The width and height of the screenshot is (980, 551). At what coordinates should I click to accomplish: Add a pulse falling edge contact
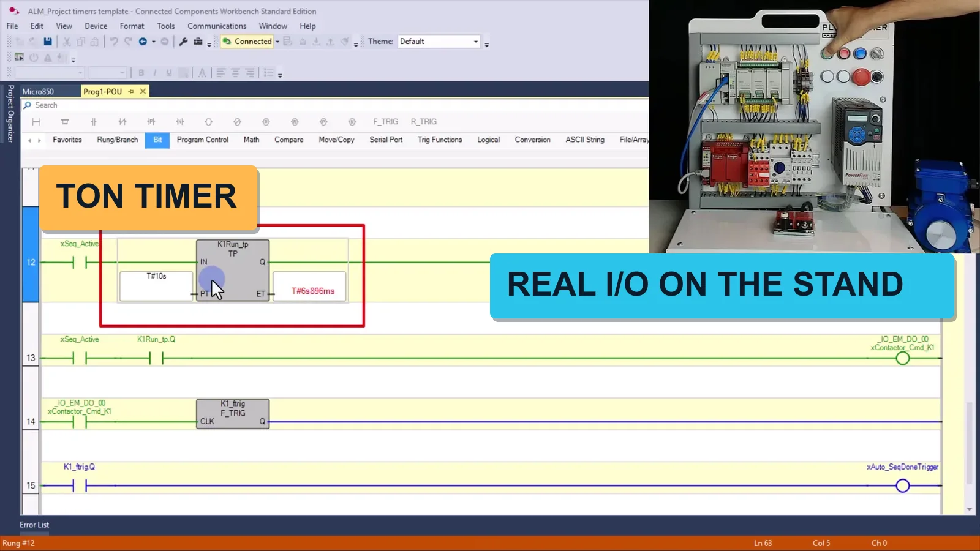[180, 122]
